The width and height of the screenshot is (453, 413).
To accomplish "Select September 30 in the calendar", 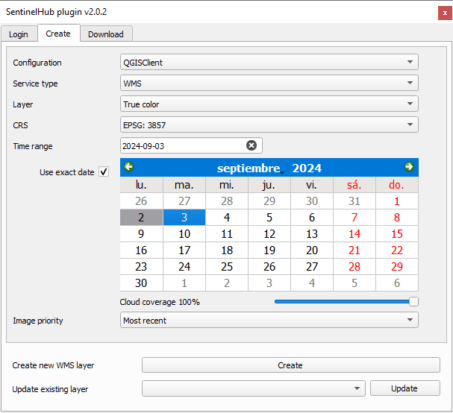I will (141, 283).
